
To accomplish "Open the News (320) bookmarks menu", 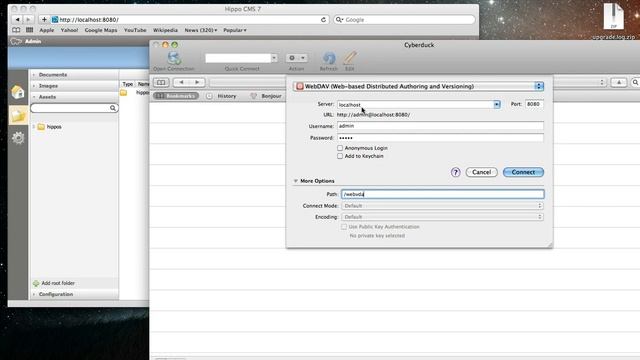I will (200, 30).
